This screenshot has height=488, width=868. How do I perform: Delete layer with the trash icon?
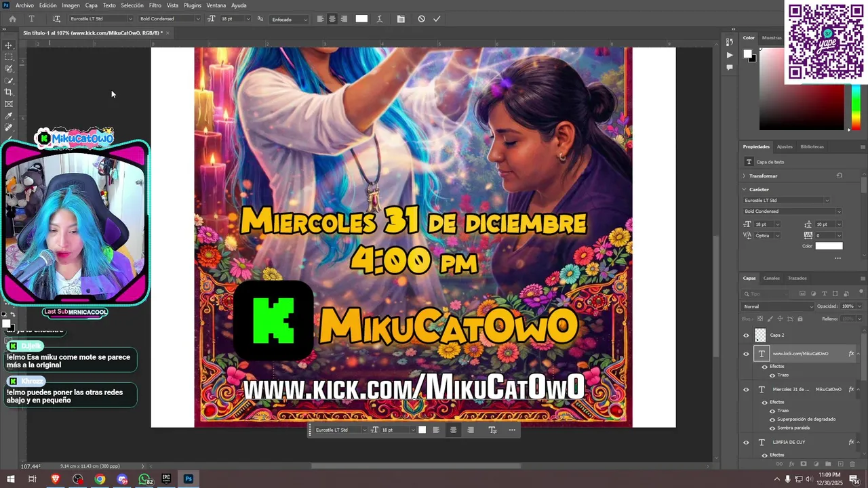coord(852,464)
